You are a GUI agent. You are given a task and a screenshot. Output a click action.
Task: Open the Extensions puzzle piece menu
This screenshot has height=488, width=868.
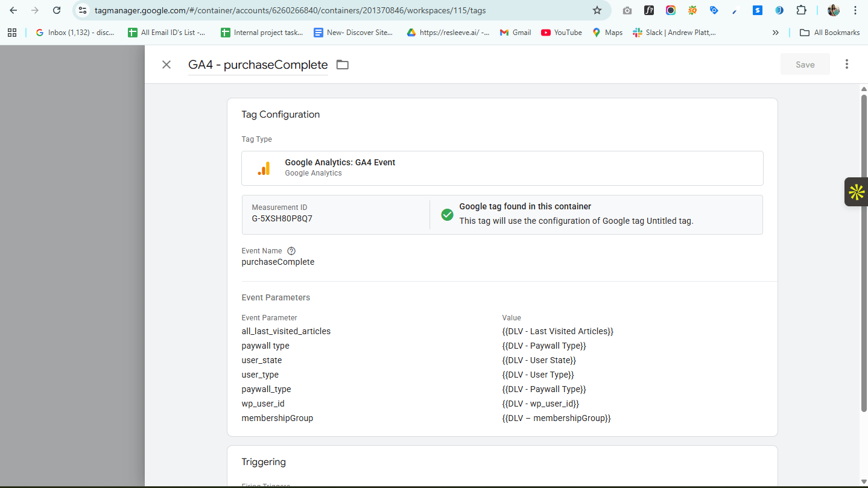pos(801,10)
